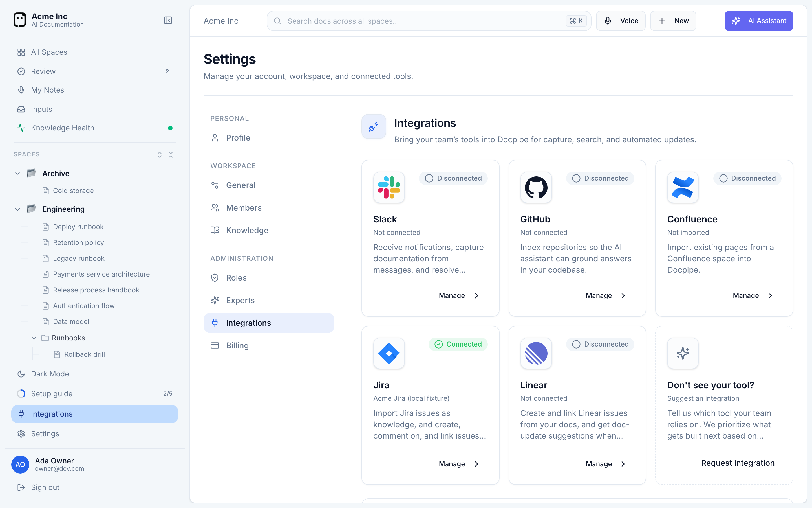Open Payments service architecture document

coord(101,274)
